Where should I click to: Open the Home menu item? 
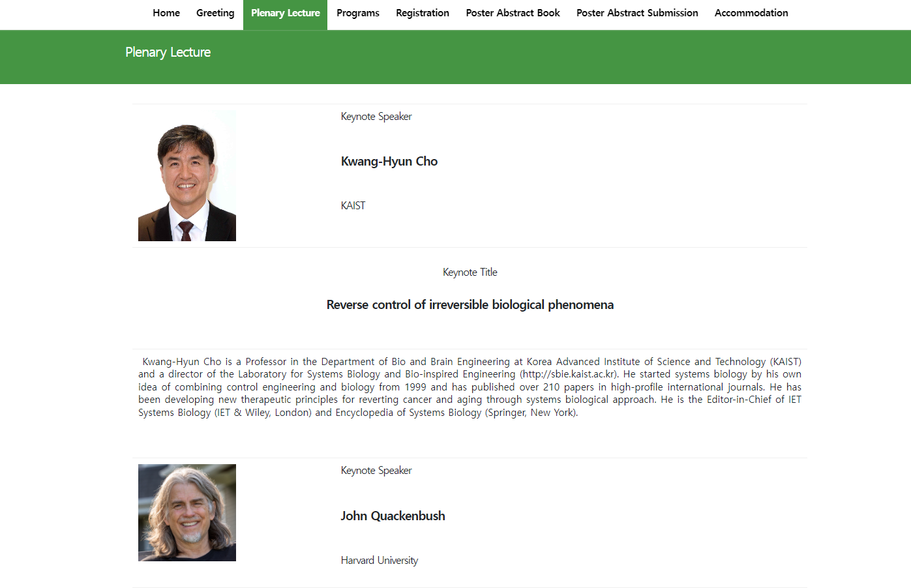tap(166, 13)
